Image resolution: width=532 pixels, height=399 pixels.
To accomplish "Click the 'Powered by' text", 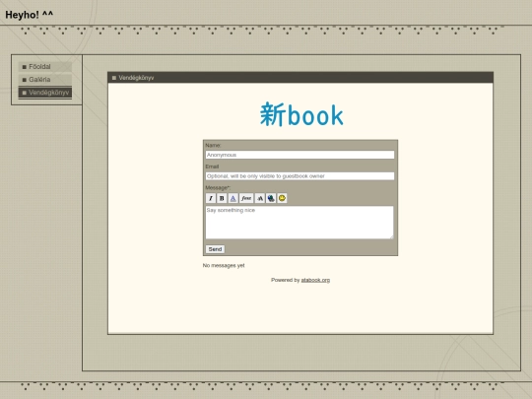I will point(286,280).
